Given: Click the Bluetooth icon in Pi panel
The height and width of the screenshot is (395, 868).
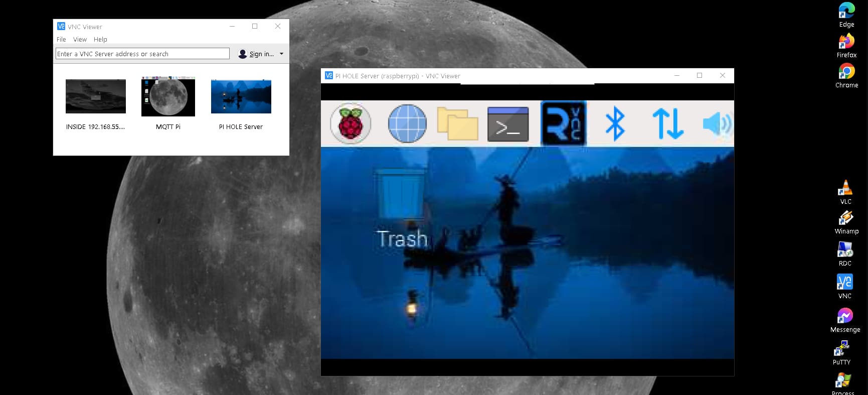Looking at the screenshot, I should click(615, 124).
